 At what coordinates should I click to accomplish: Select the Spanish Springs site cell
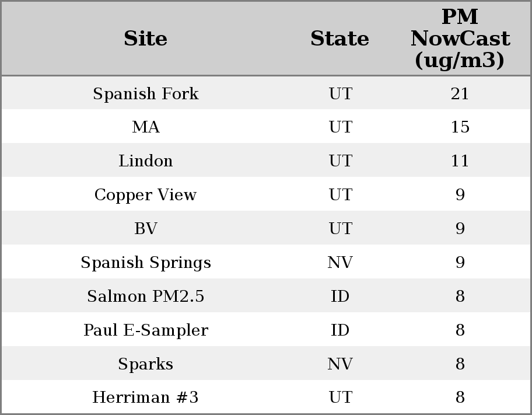click(145, 263)
